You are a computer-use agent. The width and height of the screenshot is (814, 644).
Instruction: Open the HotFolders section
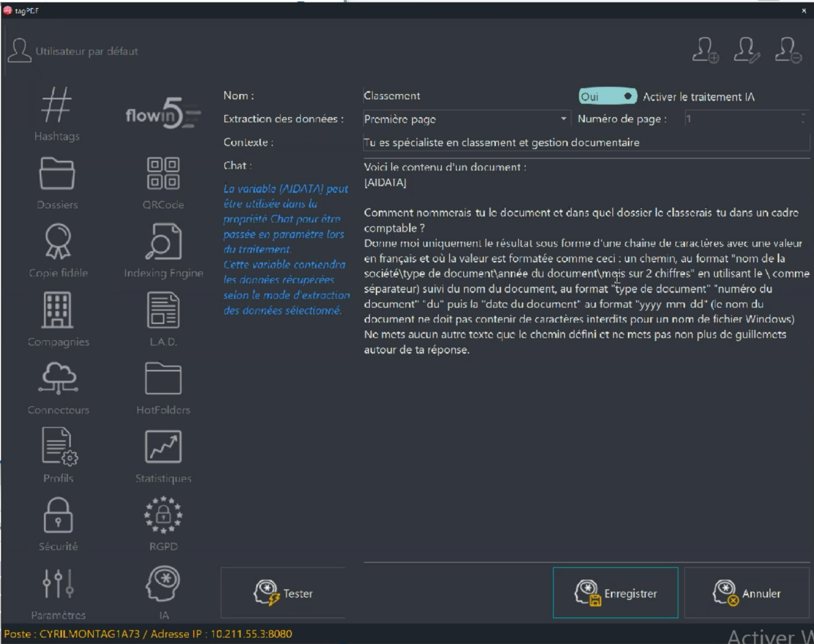coord(163,388)
